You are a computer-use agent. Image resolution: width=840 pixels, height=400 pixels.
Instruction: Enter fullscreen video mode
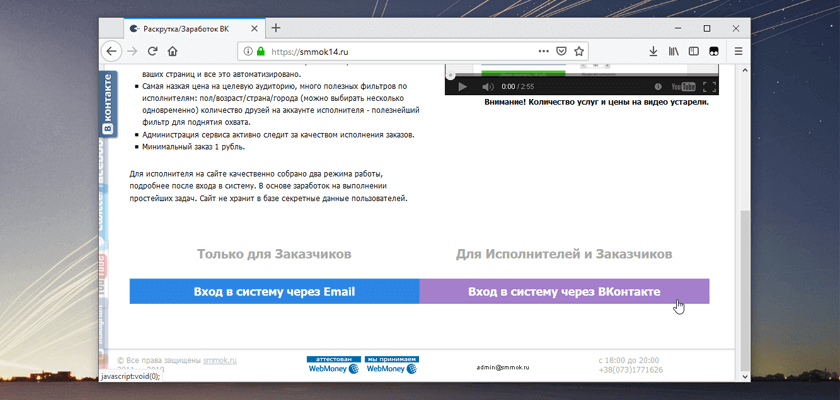[709, 87]
